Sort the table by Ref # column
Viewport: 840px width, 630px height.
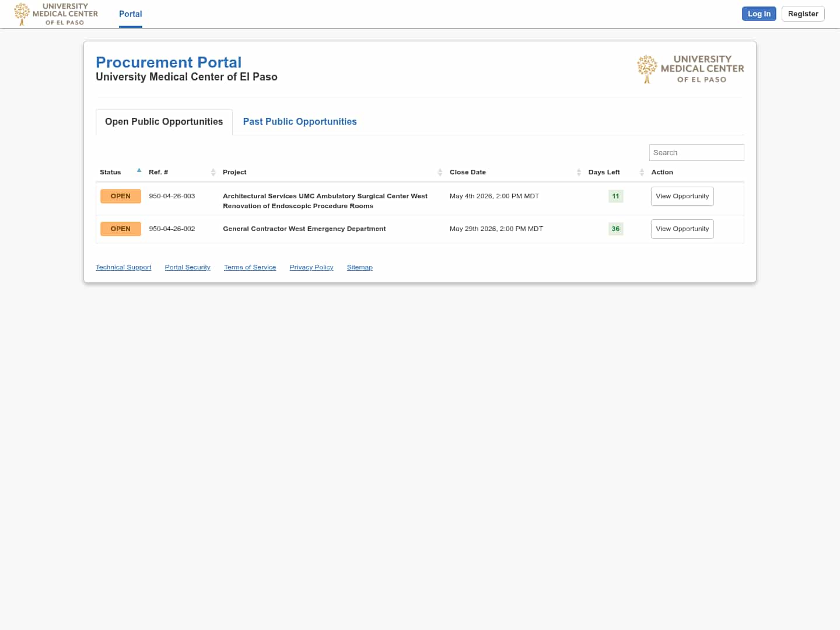coord(213,172)
